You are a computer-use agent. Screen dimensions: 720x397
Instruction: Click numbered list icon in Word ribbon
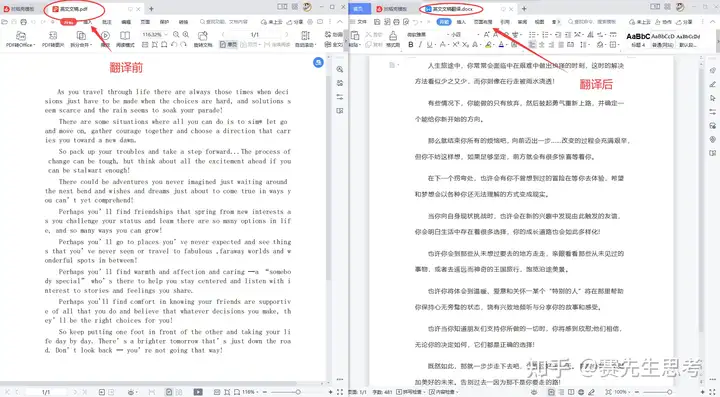[x=546, y=34]
